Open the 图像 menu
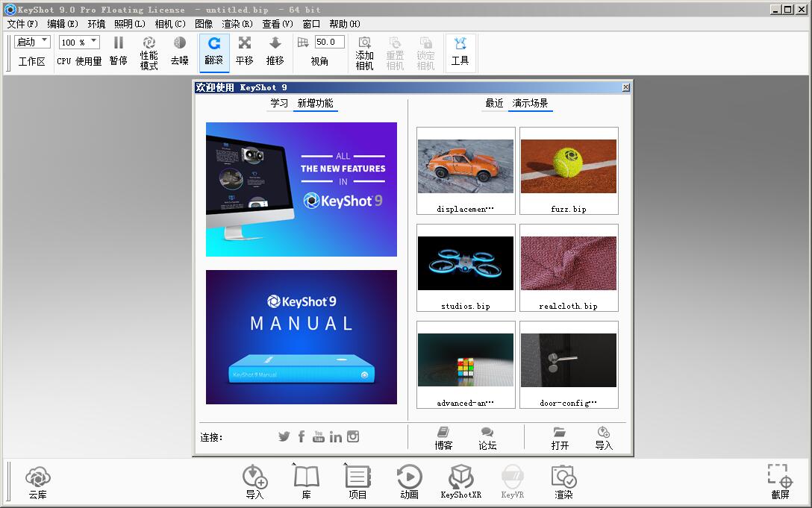This screenshot has width=812, height=508. point(204,24)
